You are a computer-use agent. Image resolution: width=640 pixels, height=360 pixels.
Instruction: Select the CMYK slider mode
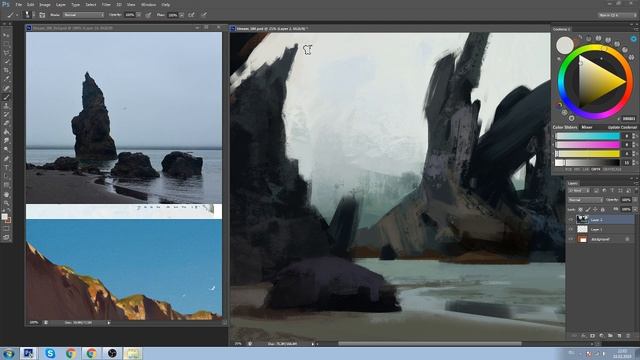tap(596, 169)
